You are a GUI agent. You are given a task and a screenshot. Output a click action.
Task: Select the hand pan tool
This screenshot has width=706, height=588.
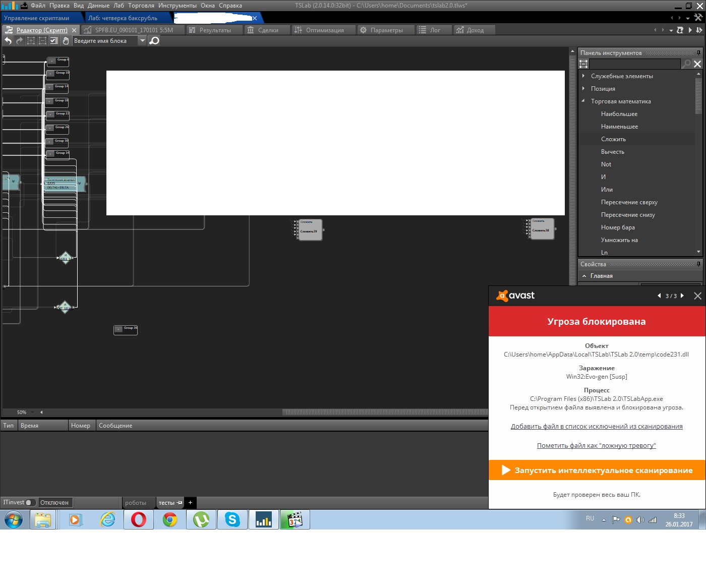click(66, 41)
